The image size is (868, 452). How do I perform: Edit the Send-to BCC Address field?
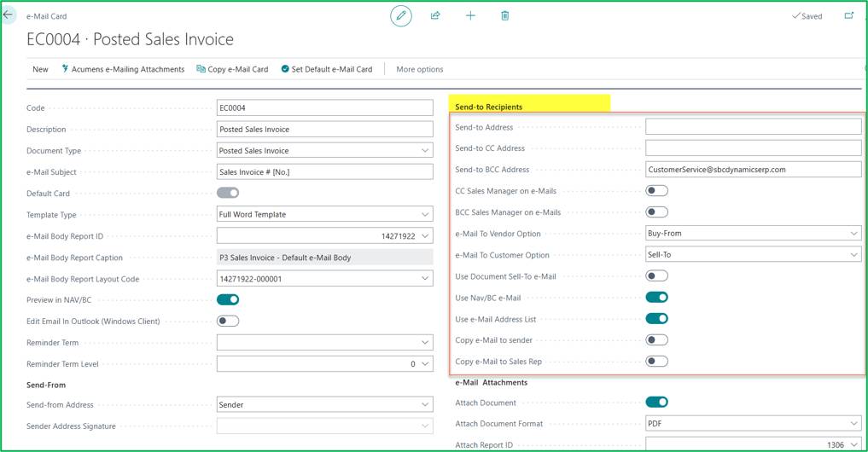(753, 170)
